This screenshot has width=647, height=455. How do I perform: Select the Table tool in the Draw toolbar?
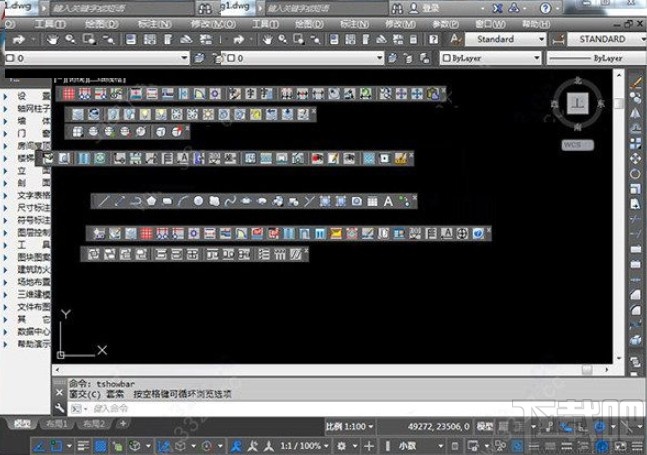click(x=372, y=201)
